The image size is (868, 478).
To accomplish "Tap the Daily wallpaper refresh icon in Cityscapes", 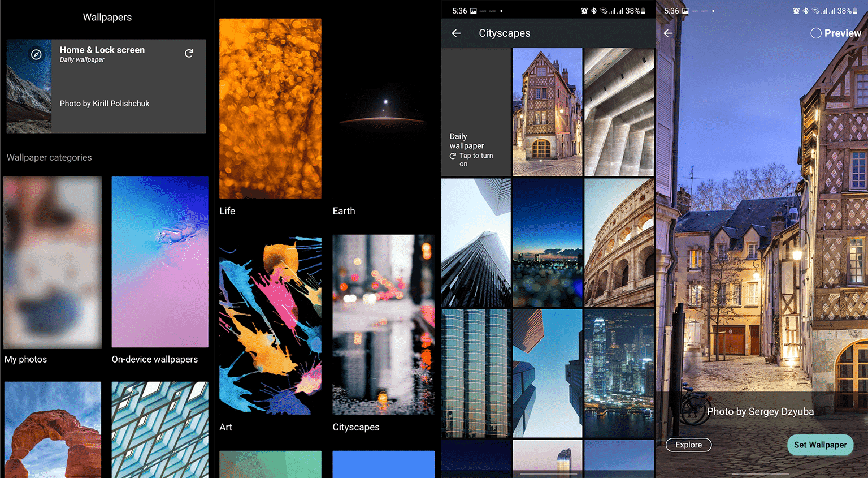I will tap(453, 156).
